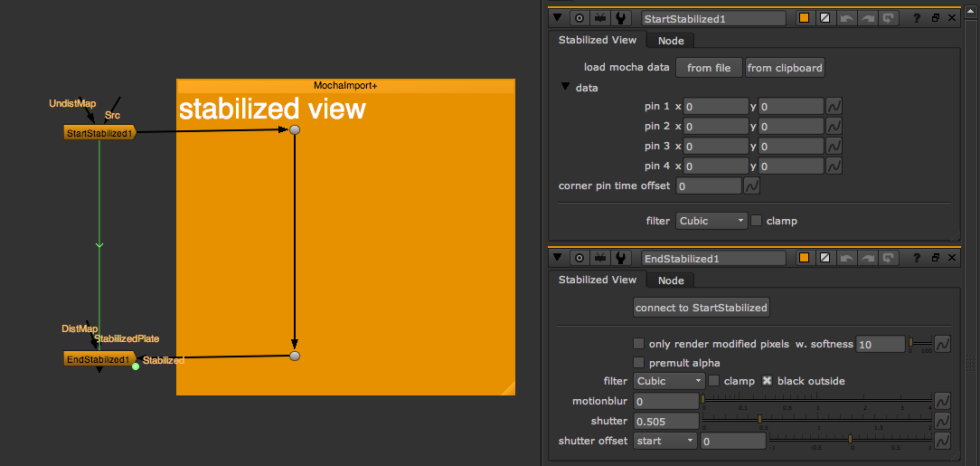The width and height of the screenshot is (980, 466).
Task: Click the EndStabilized1 name field
Action: pos(713,258)
